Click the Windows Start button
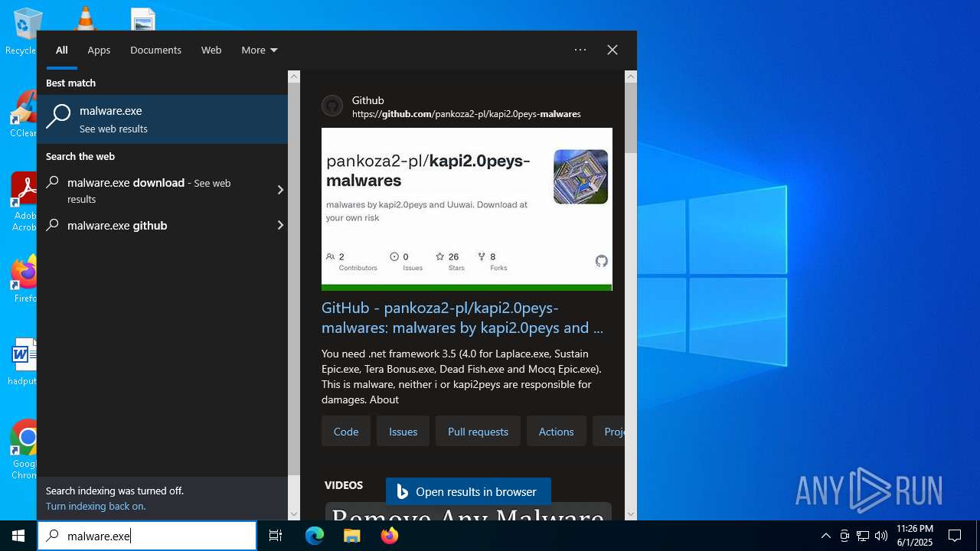The image size is (980, 551). [18, 536]
